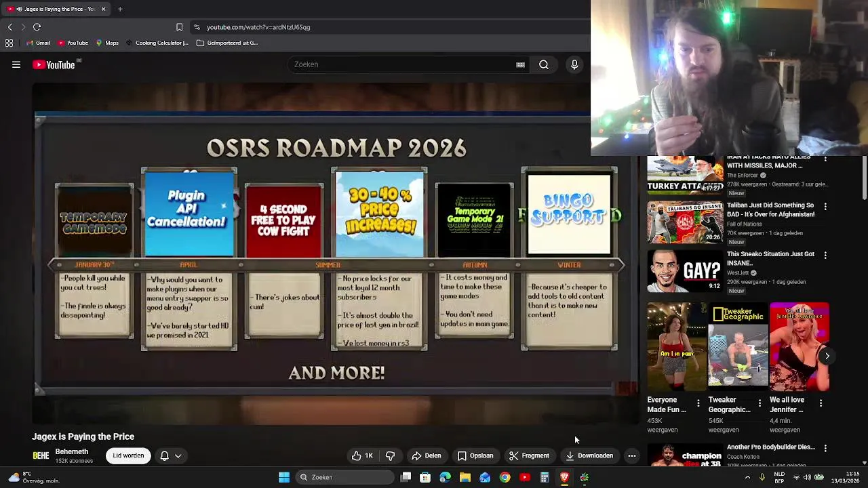Open Google Chrome from taskbar
The image size is (868, 488).
click(505, 477)
